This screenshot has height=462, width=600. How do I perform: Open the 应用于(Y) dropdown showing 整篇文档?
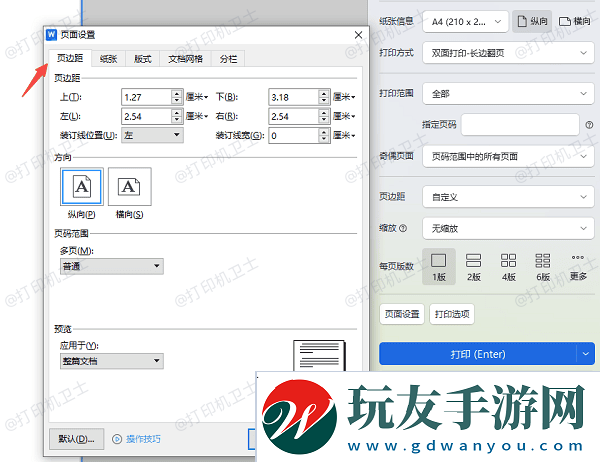click(112, 361)
